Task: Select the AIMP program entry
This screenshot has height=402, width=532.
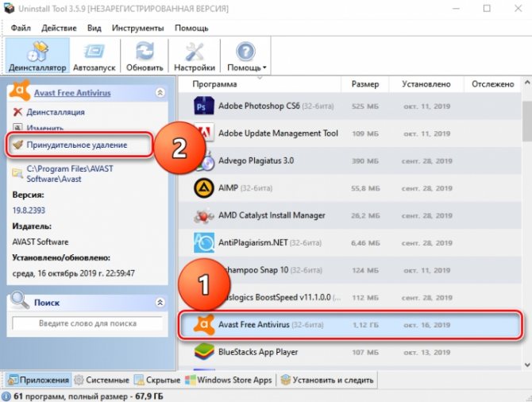Action: (x=350, y=188)
